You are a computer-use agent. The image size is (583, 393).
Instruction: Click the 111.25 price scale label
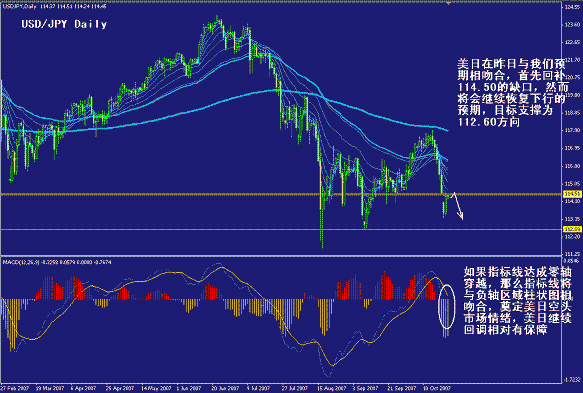pyautogui.click(x=573, y=254)
